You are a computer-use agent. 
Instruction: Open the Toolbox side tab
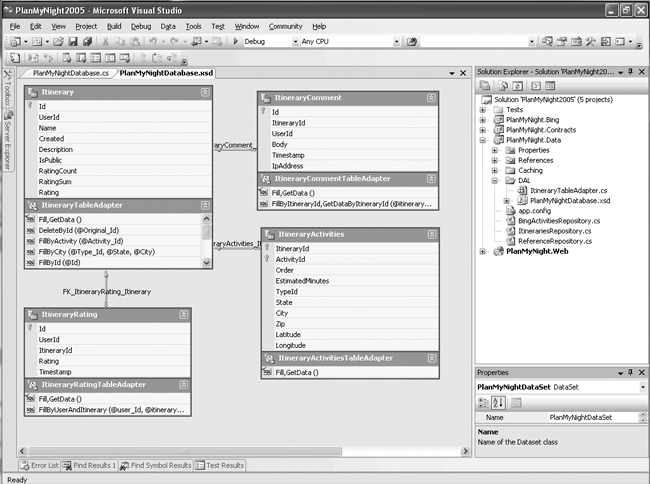click(7, 88)
